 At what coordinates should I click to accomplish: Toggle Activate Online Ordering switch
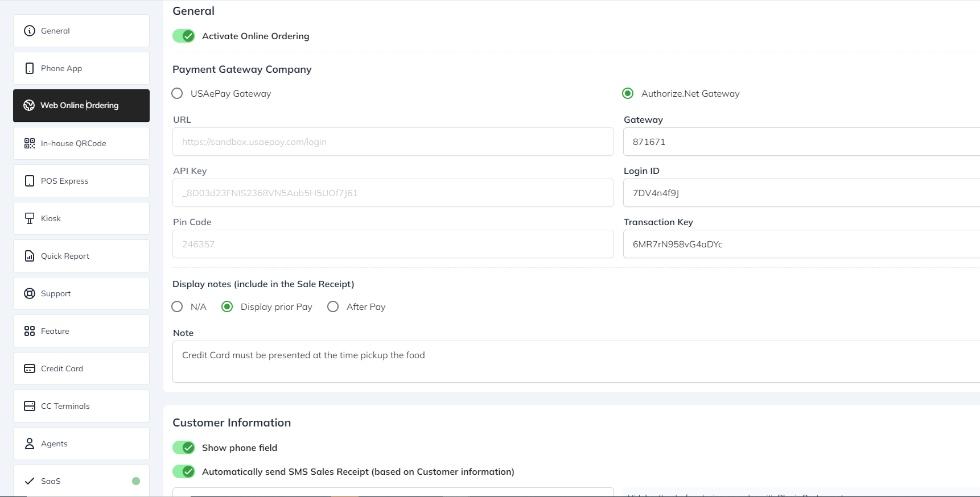pos(184,36)
